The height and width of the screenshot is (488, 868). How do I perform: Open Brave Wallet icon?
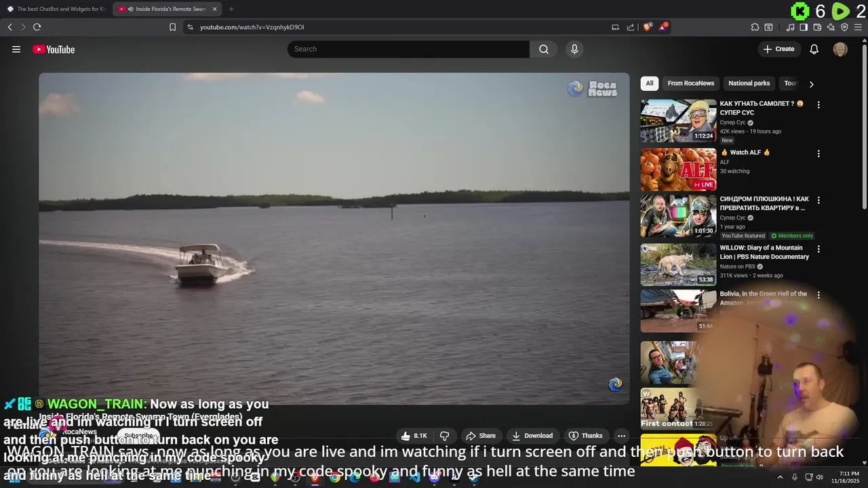(817, 27)
